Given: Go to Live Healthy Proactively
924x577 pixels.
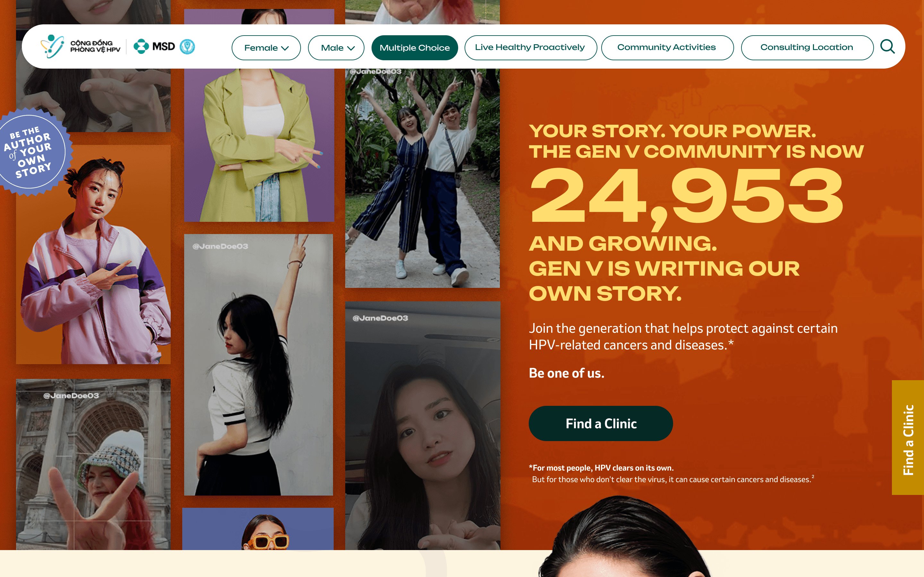Looking at the screenshot, I should pos(530,48).
